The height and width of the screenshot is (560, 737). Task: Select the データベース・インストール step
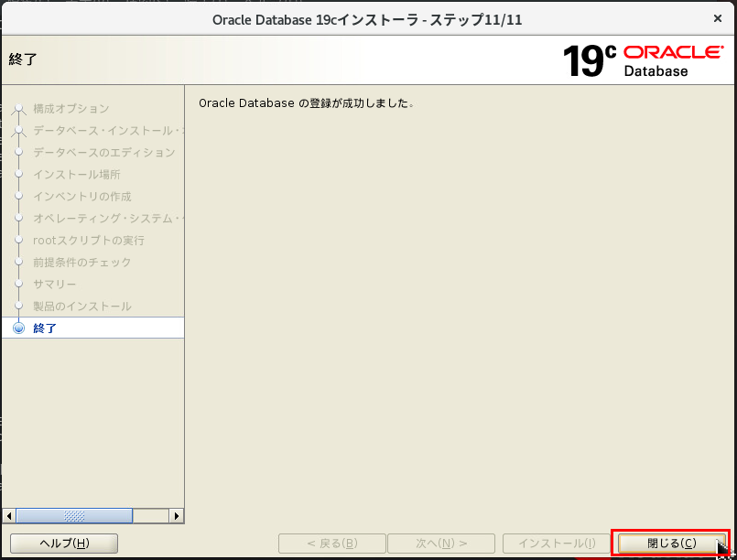[108, 131]
